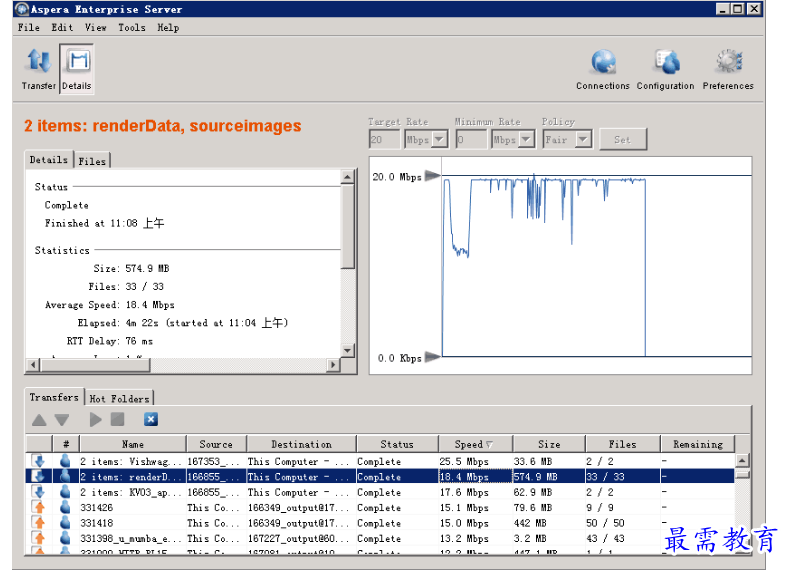786x571 pixels.
Task: Open the Transfer view icon
Action: click(x=39, y=69)
